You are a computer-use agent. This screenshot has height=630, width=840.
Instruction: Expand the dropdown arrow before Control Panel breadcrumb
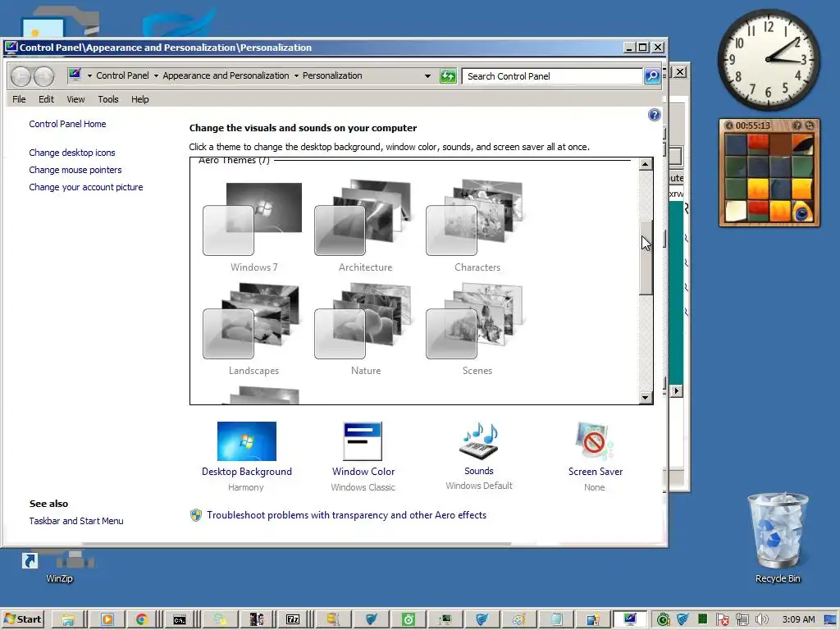(89, 76)
